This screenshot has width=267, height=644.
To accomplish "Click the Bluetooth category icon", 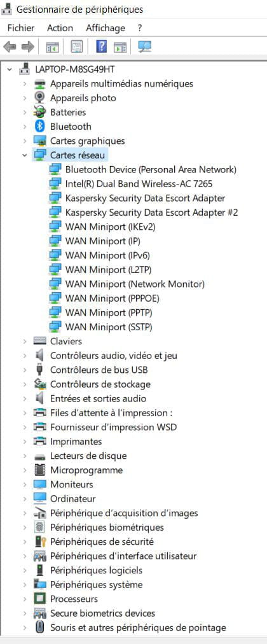I will [x=40, y=127].
